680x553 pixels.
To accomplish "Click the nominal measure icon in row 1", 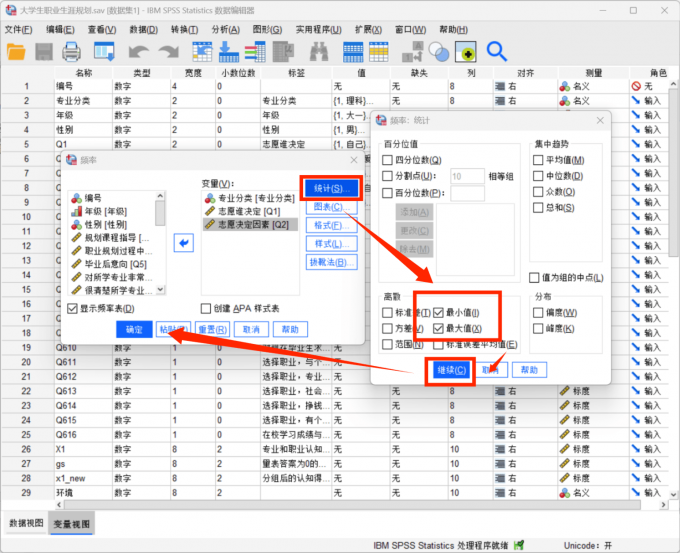I will point(564,86).
